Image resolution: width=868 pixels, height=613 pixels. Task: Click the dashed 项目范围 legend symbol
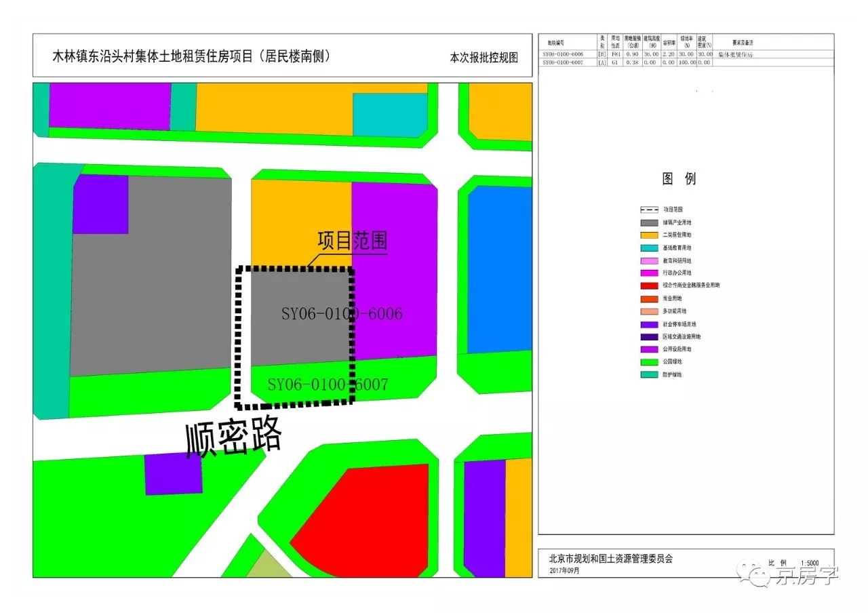click(x=649, y=210)
